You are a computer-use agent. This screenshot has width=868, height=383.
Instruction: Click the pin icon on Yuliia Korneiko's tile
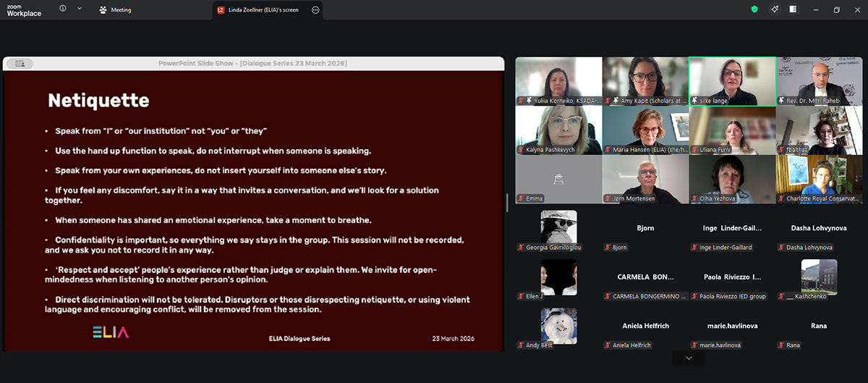(x=529, y=101)
